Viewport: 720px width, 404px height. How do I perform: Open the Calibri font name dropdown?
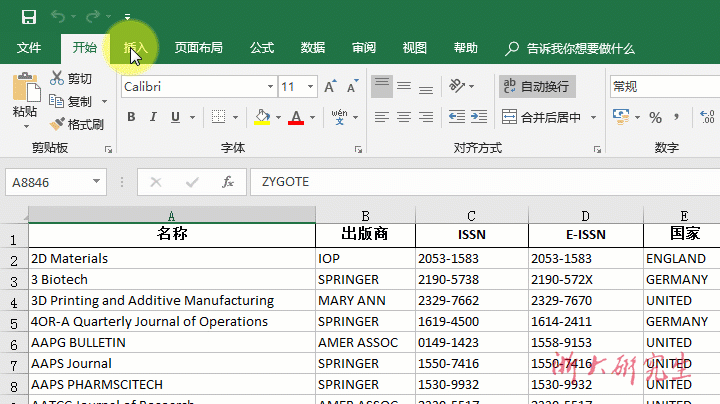pyautogui.click(x=270, y=86)
